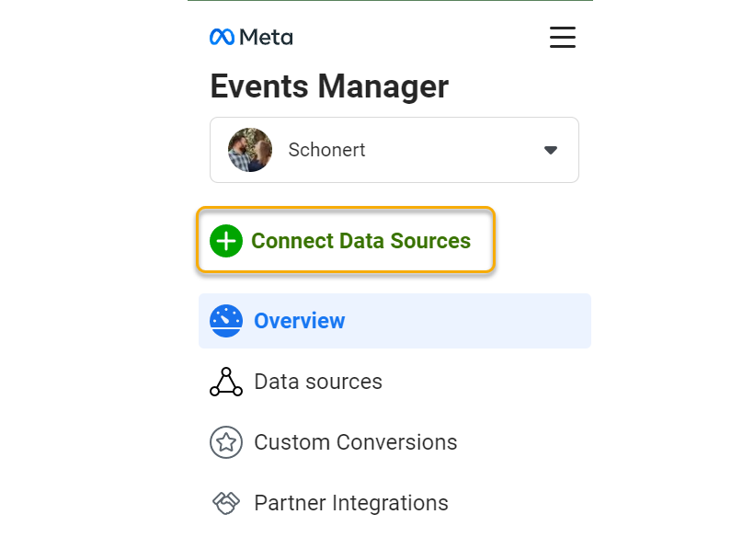Click the Schonert profile avatar
This screenshot has width=754, height=560.
pos(250,150)
